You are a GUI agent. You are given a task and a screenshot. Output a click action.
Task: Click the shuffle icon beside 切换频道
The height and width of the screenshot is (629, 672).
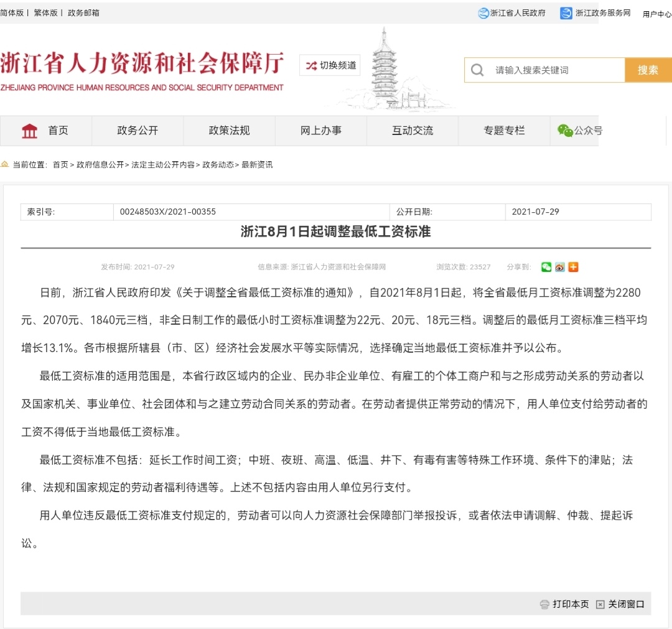[311, 65]
